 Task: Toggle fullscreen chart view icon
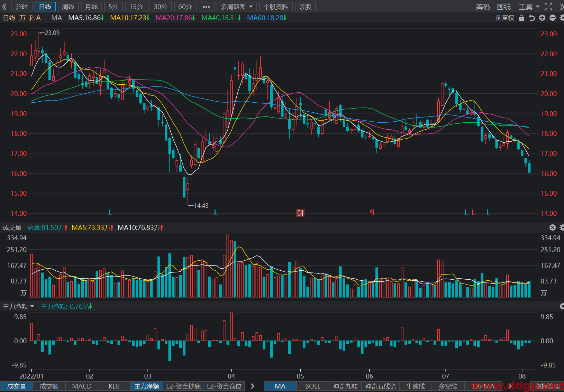tap(548, 7)
